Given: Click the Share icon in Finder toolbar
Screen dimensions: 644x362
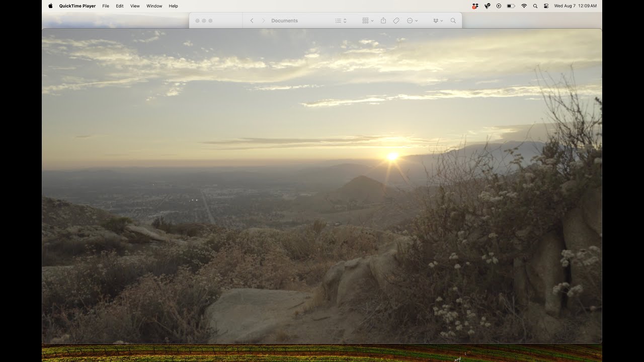Looking at the screenshot, I should 383,21.
